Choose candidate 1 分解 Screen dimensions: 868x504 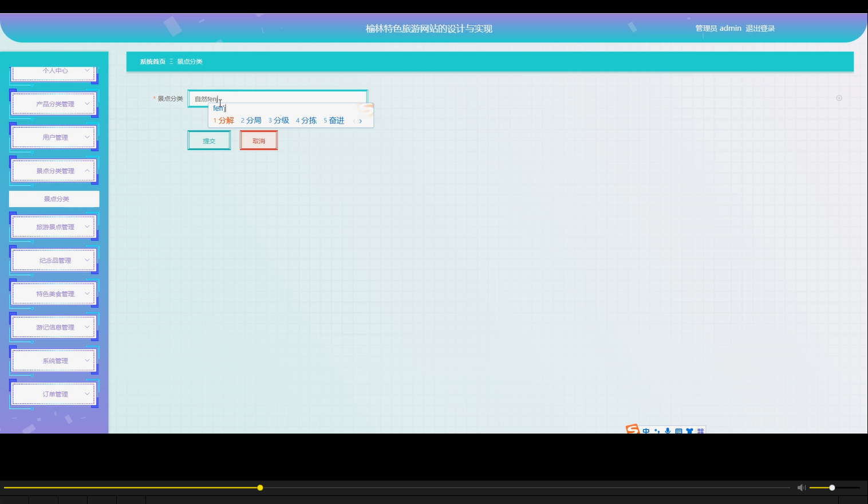click(x=224, y=120)
